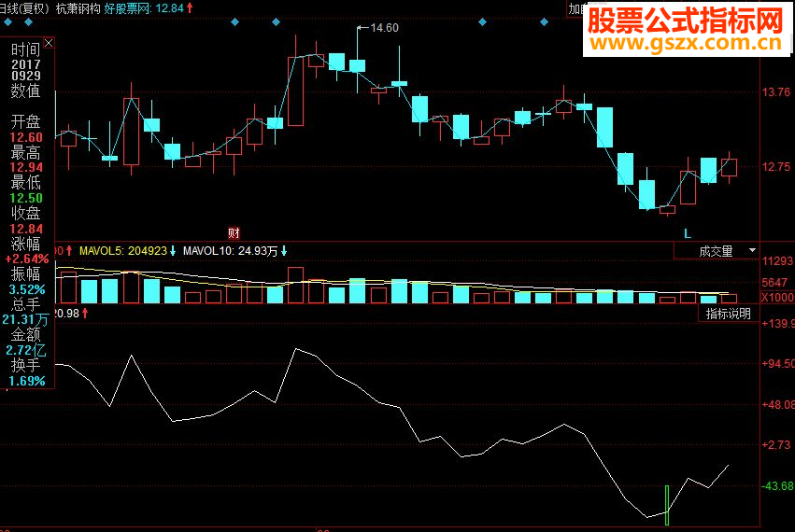Click the 成交量 dropdown arrow
This screenshot has height=532, width=795.
point(752,250)
